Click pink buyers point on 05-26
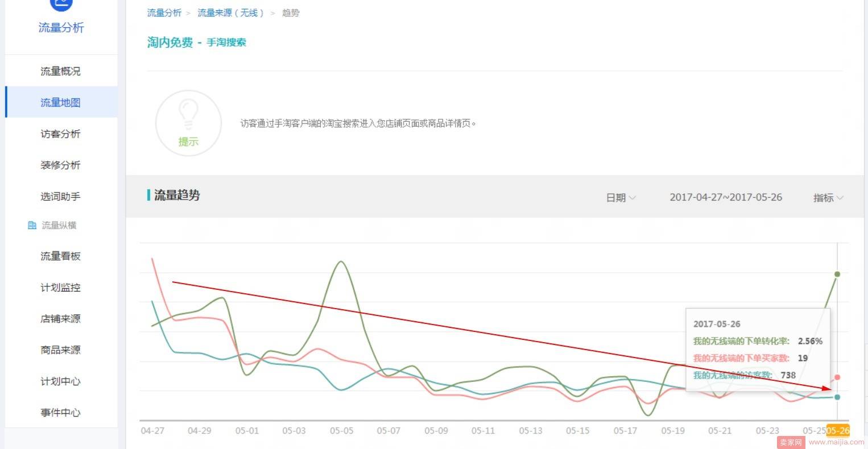868x449 pixels. pos(837,377)
